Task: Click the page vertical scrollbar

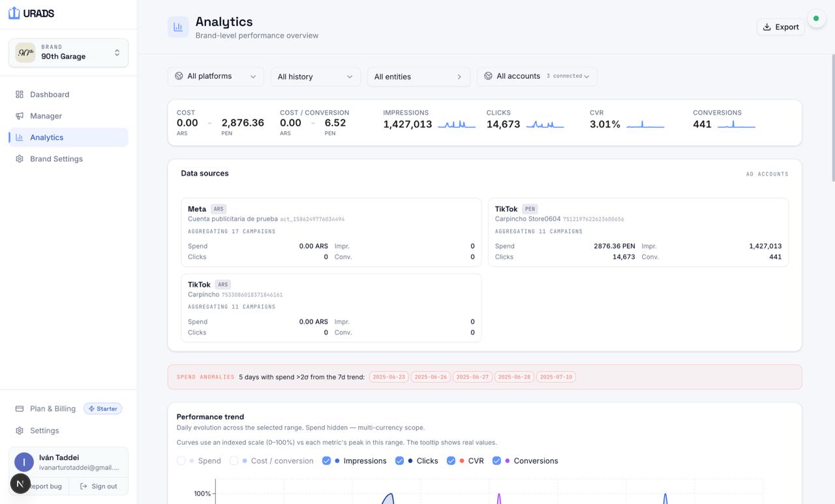Action: pos(832,117)
